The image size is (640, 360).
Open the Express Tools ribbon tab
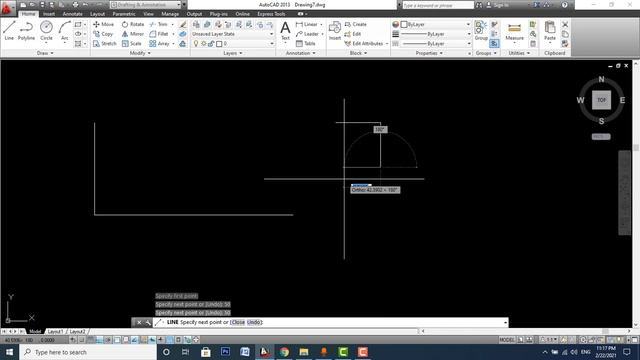pyautogui.click(x=271, y=14)
